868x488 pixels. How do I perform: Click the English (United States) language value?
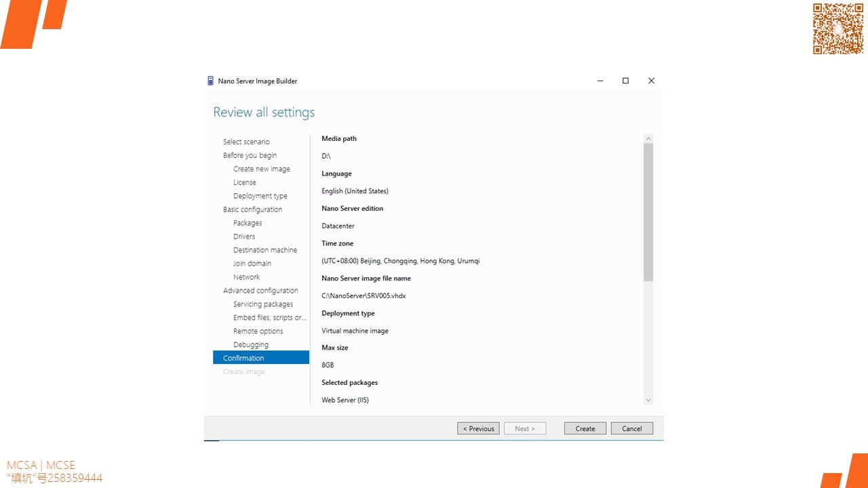point(355,191)
